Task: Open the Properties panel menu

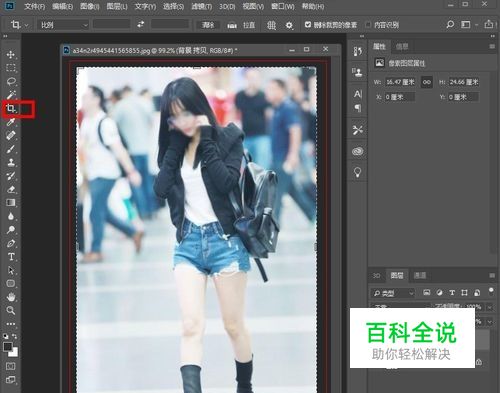Action: 492,46
